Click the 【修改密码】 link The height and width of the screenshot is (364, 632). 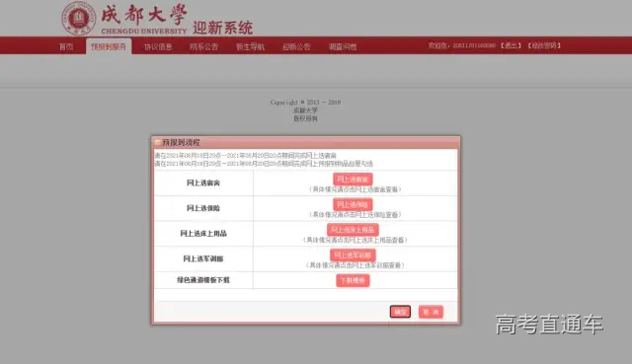tap(544, 45)
